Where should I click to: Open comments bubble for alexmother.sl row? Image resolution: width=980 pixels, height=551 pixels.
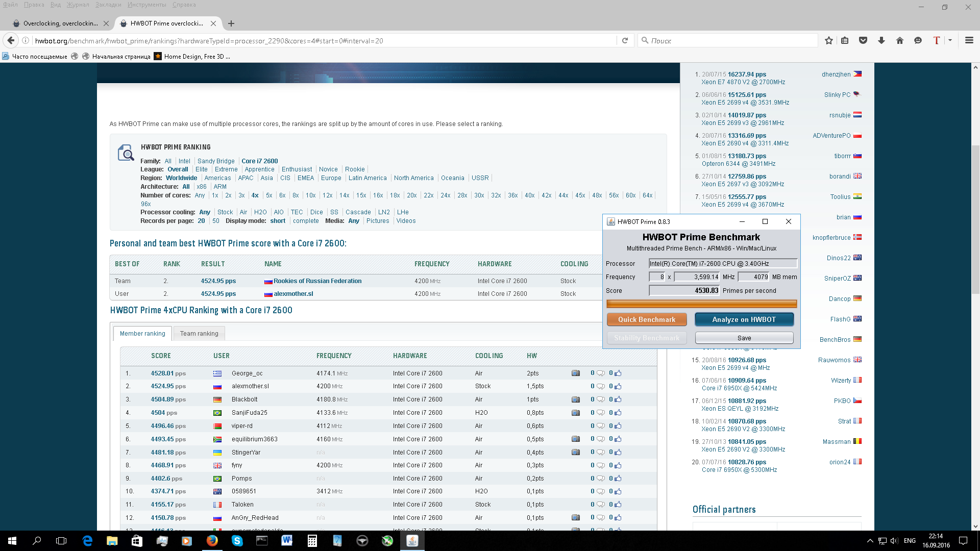[601, 386]
